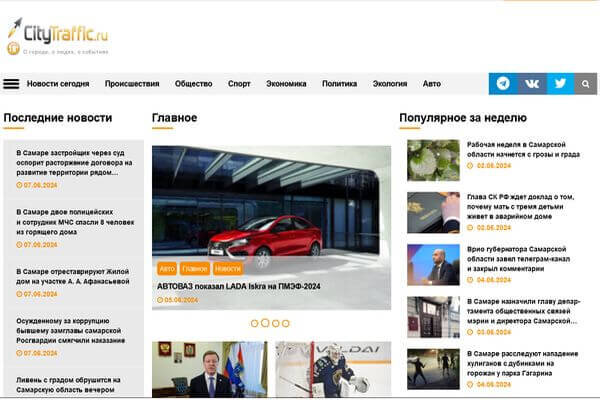Open В Самаре назначили главу департамента article
Screen dimensions: 600x400
pyautogui.click(x=523, y=311)
